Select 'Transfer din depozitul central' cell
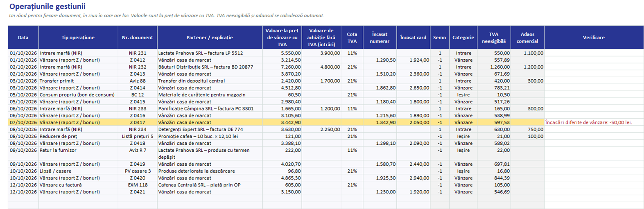 210,81
